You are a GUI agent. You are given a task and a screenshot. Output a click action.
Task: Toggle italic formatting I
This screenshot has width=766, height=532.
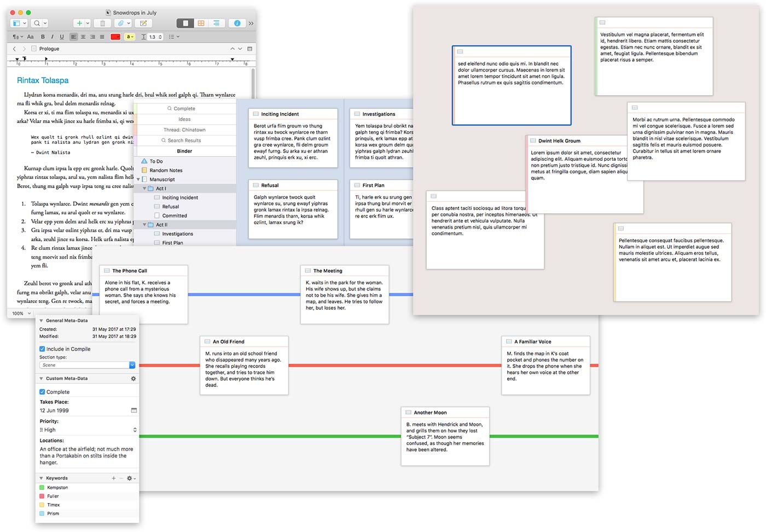point(52,37)
